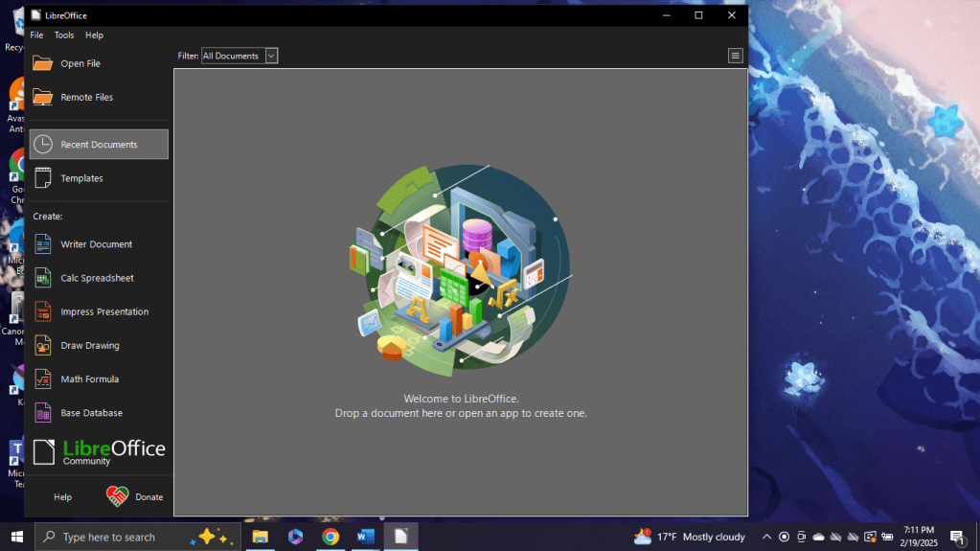This screenshot has width=980, height=551.
Task: Open Google Chrome from the taskbar
Action: [330, 537]
